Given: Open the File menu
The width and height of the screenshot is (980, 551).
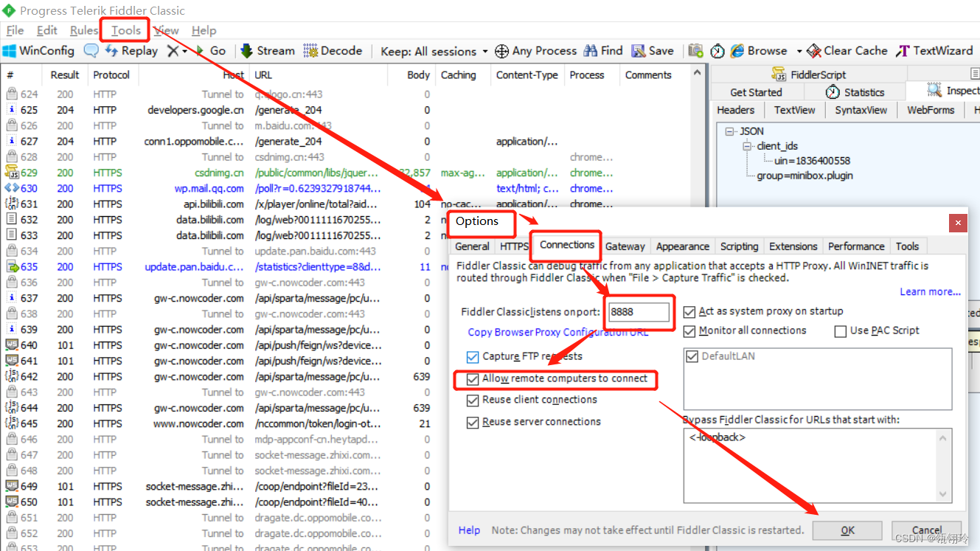Looking at the screenshot, I should [15, 30].
